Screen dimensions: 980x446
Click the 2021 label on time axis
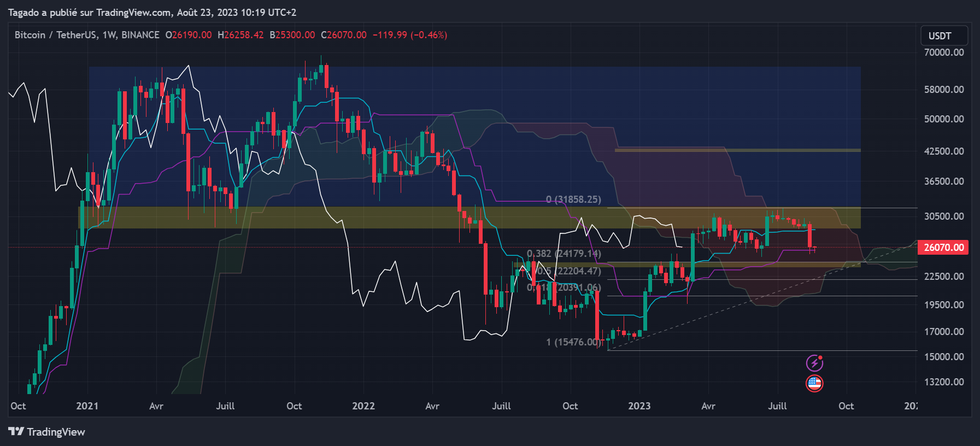pos(87,406)
